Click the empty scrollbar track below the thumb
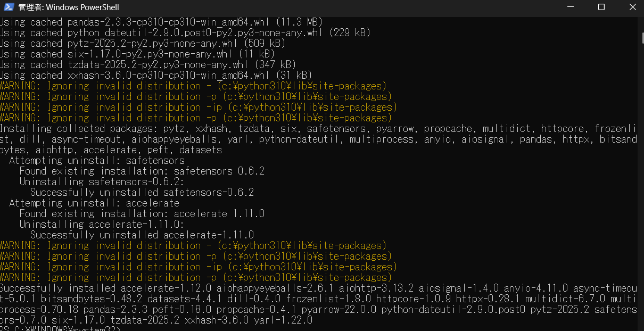The width and height of the screenshot is (644, 331). tap(640, 186)
